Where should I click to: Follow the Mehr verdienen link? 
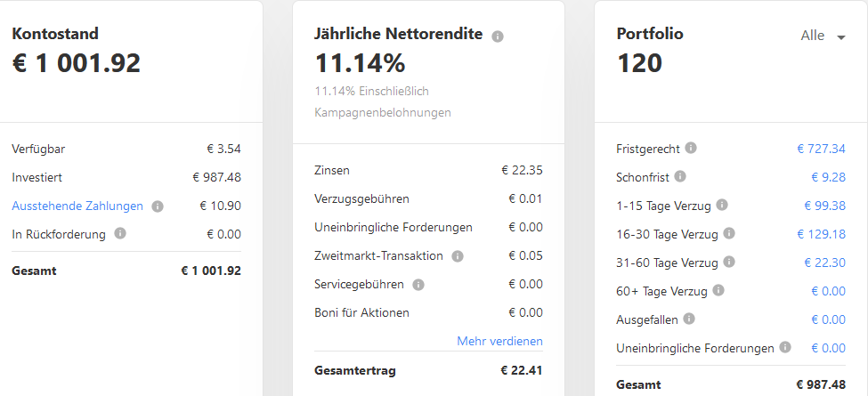pyautogui.click(x=499, y=341)
